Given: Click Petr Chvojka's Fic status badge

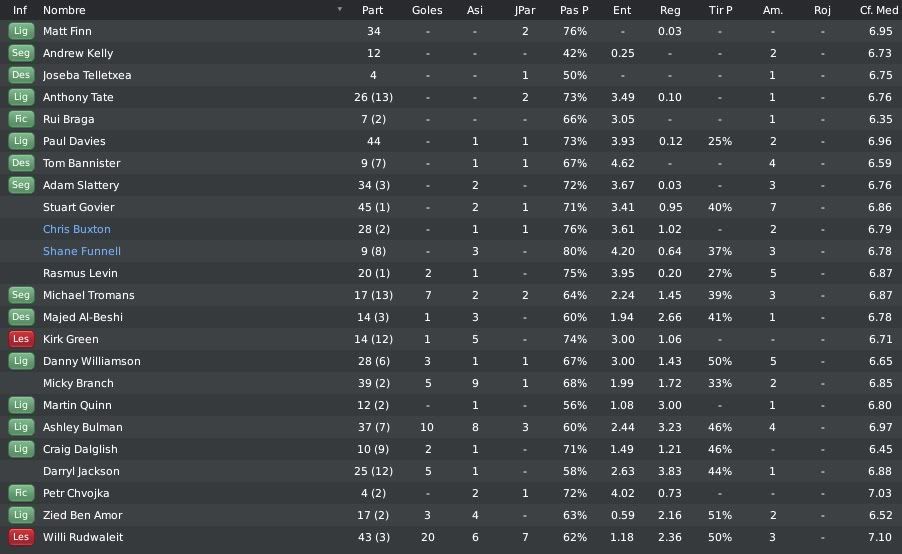Looking at the screenshot, I should click(x=21, y=493).
